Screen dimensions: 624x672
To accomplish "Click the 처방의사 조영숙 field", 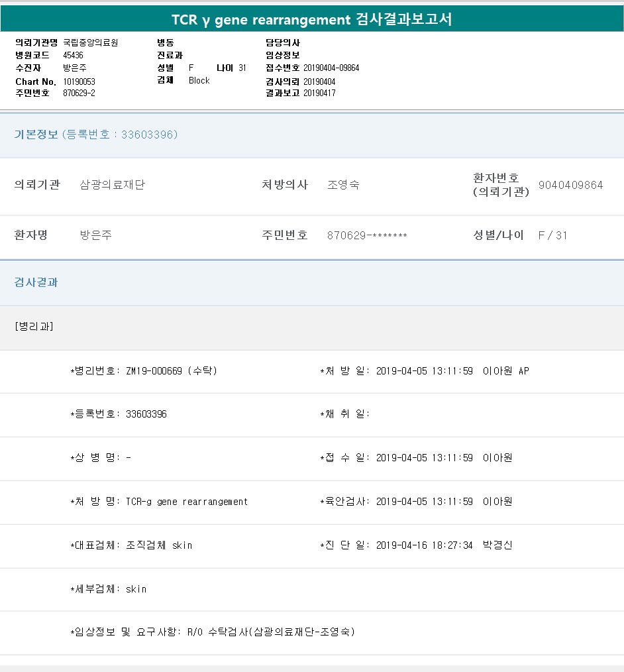I will [343, 186].
